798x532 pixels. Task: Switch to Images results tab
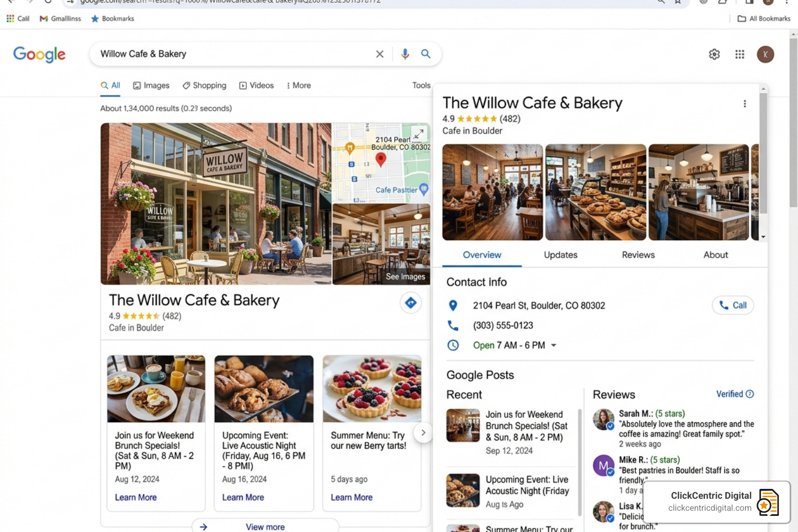(x=151, y=86)
